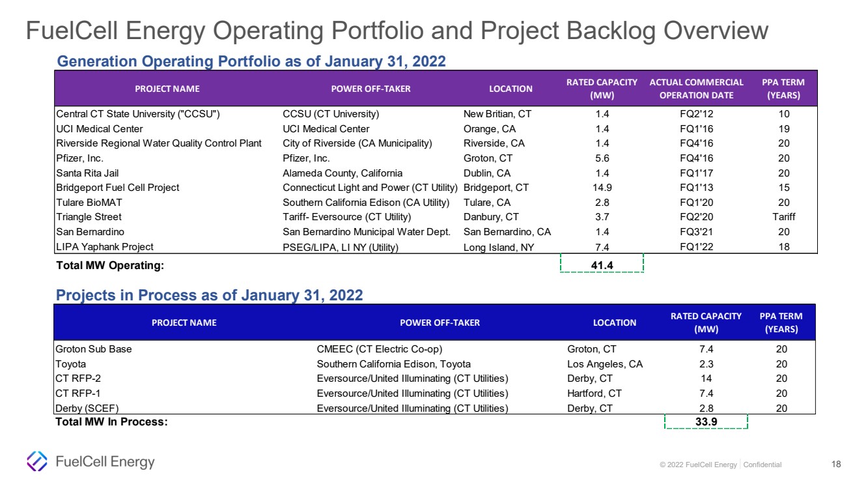Select the "Total MW In Process:" label
868x488 pixels.
click(112, 422)
